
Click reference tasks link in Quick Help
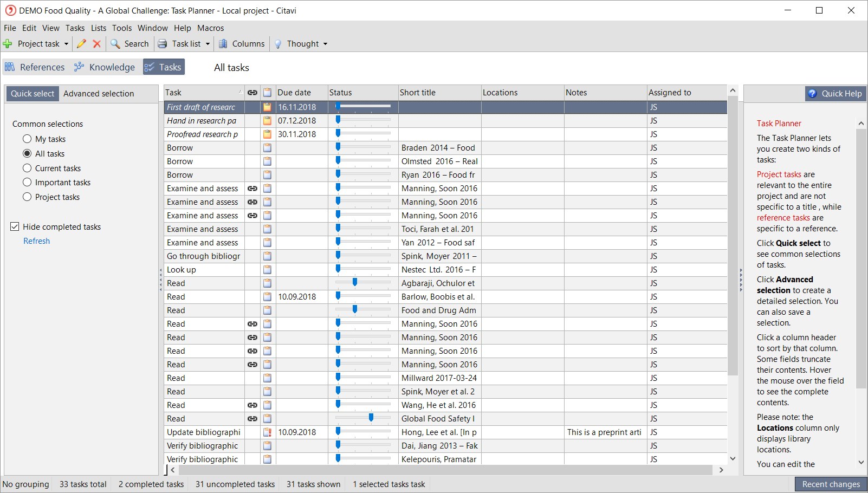coord(783,218)
